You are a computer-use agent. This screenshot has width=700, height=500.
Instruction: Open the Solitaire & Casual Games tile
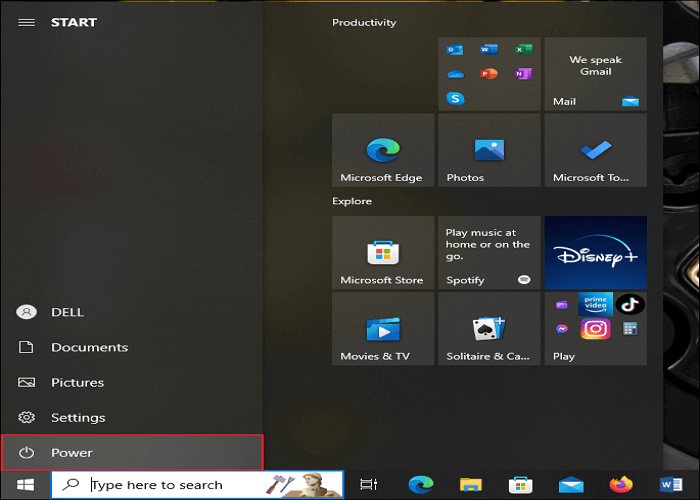(489, 329)
